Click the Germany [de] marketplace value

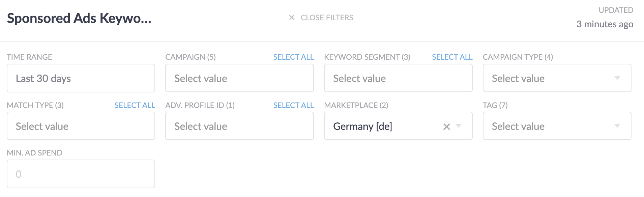point(362,126)
